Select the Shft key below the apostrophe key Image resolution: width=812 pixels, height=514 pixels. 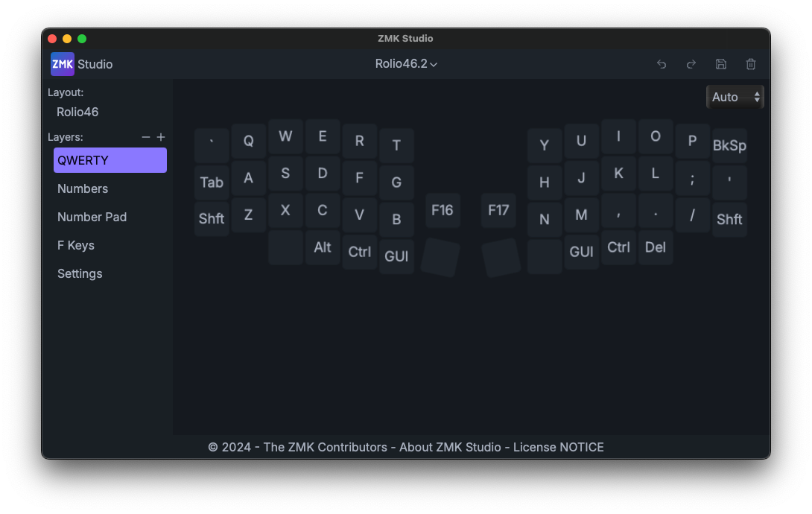(x=729, y=220)
